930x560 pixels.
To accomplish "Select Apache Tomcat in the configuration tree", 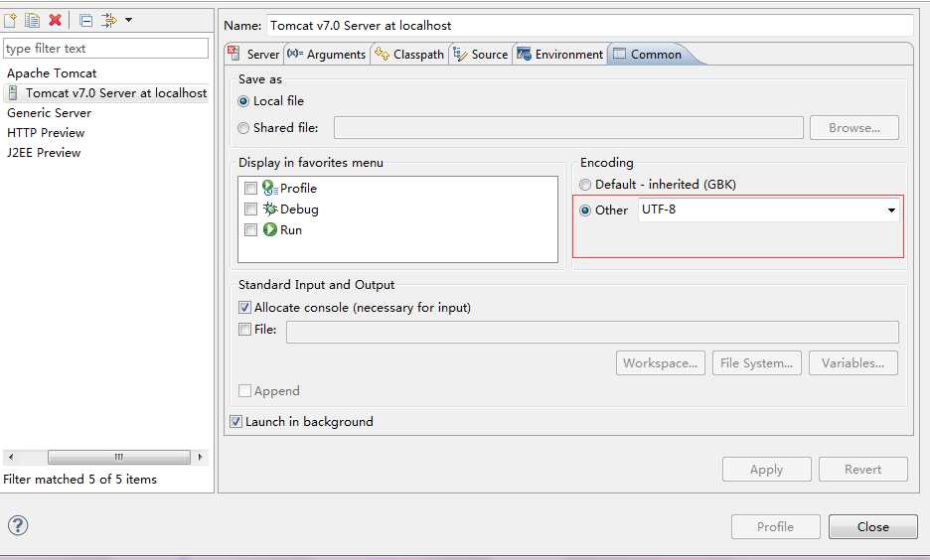I will coord(52,73).
